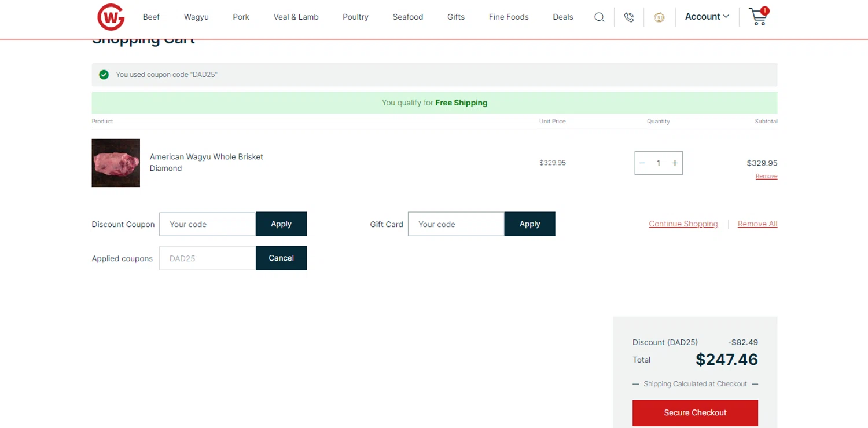Click the $247.46 total amount
The width and height of the screenshot is (868, 428).
[x=727, y=360]
